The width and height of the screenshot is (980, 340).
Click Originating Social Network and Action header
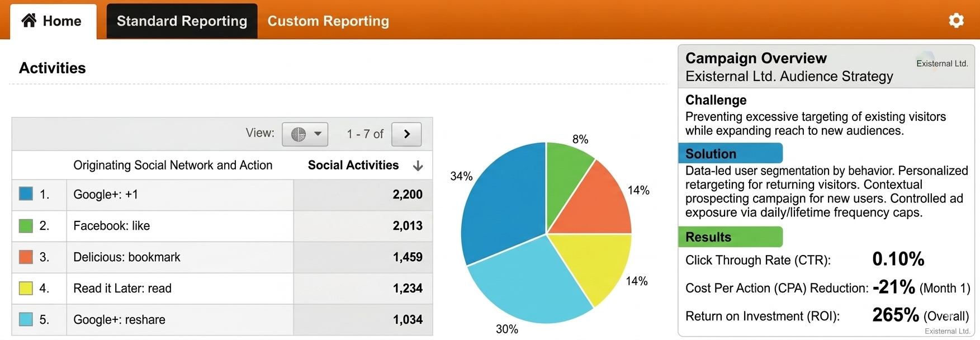pos(173,166)
